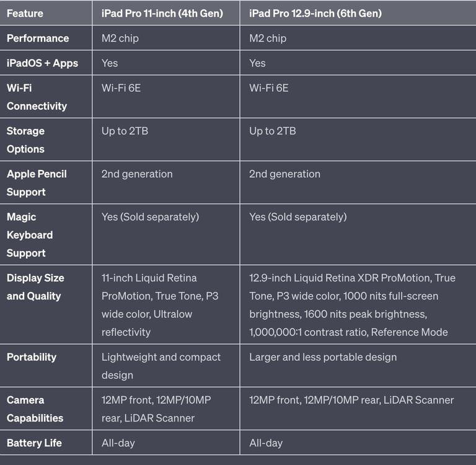Select the Portability row label
Image resolution: width=476 pixels, height=465 pixels.
click(31, 357)
